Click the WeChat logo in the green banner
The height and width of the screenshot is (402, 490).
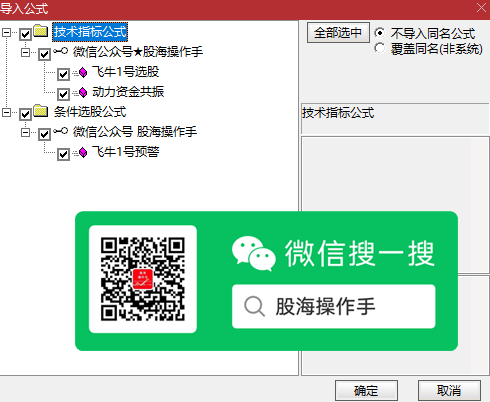click(254, 253)
